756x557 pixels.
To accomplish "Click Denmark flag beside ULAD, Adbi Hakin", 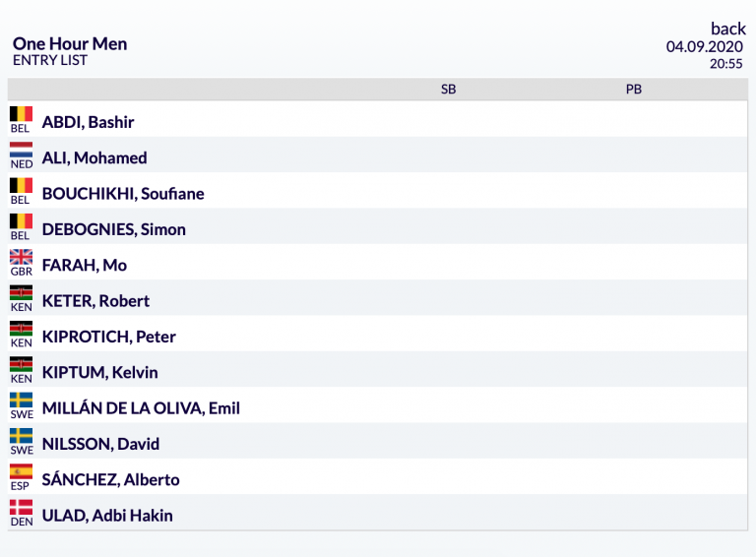I will pyautogui.click(x=21, y=508).
